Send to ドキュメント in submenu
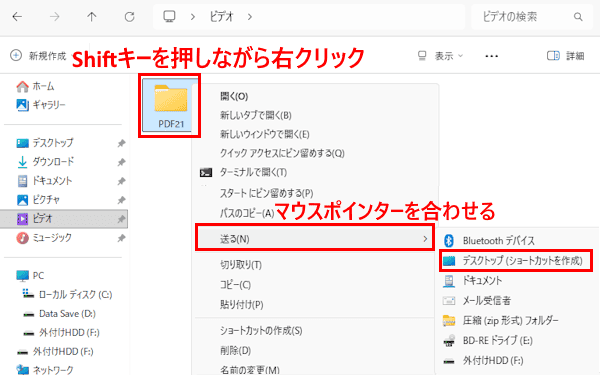Image resolution: width=600 pixels, height=375 pixels. click(x=482, y=280)
